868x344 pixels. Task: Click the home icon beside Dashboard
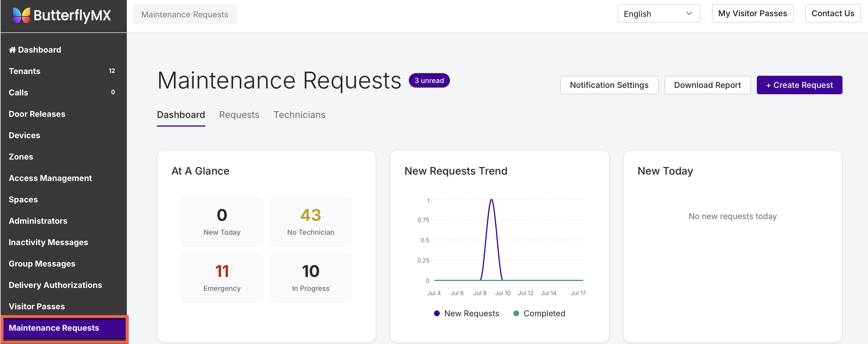point(12,50)
